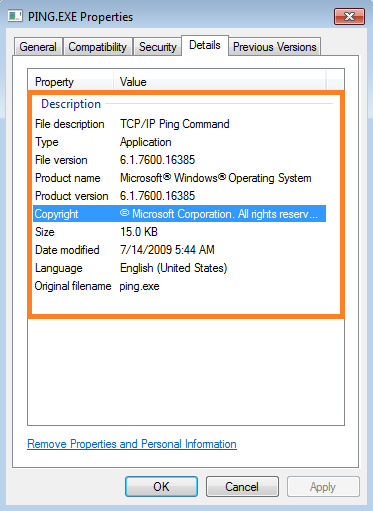This screenshot has height=511, width=373.
Task: Click Product version value 6.1.7600.16385
Action: pos(157,196)
